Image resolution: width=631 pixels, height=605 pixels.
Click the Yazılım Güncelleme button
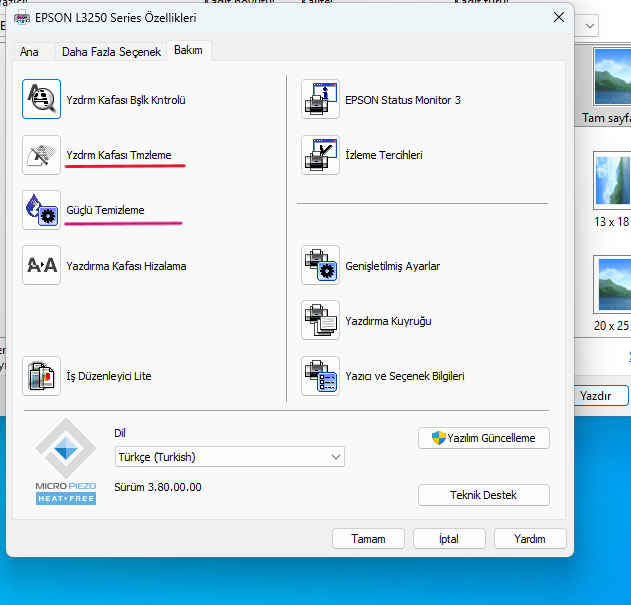click(484, 438)
